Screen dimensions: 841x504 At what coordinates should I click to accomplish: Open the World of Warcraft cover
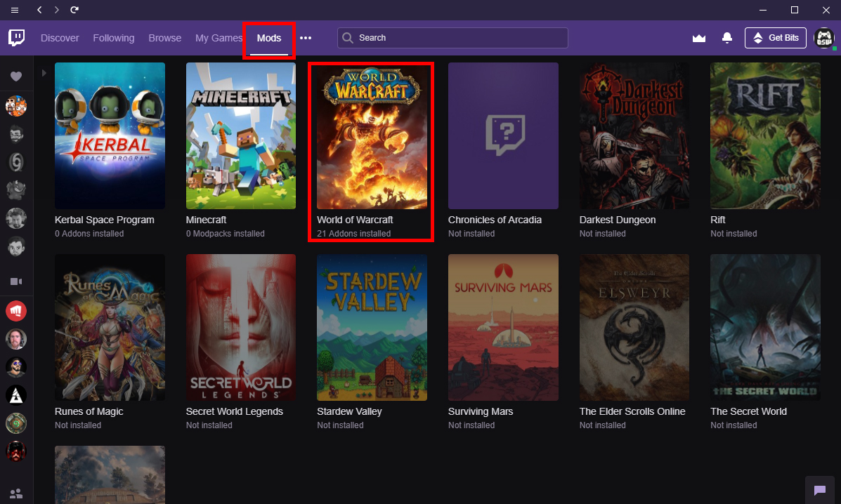[x=372, y=135]
